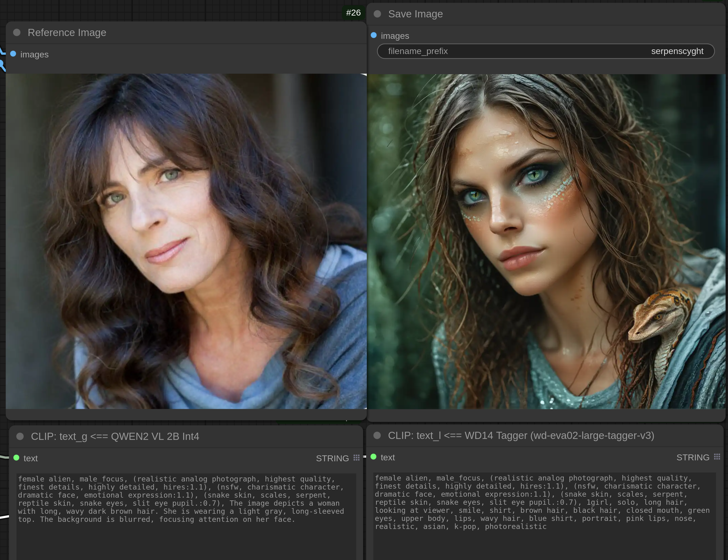Viewport: 728px width, 560px height.
Task: Click the Save Image images input slot
Action: 374,35
